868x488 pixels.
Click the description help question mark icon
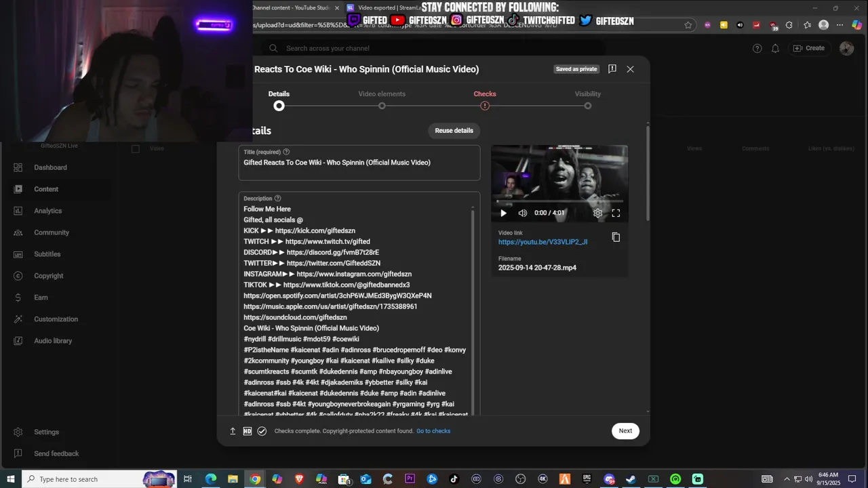point(277,199)
